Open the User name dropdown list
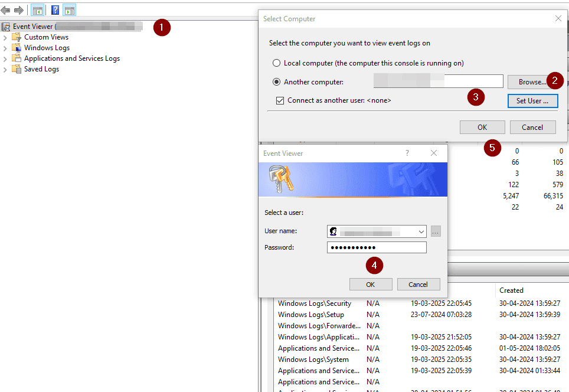Screen dimensions: 569x392 click(421, 232)
